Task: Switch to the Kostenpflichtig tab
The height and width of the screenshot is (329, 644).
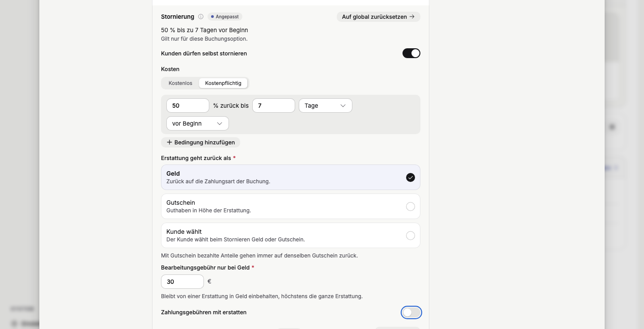Action: (x=223, y=83)
